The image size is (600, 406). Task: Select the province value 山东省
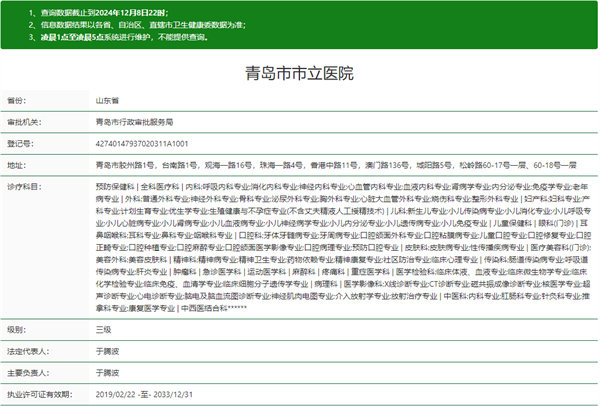[108, 101]
